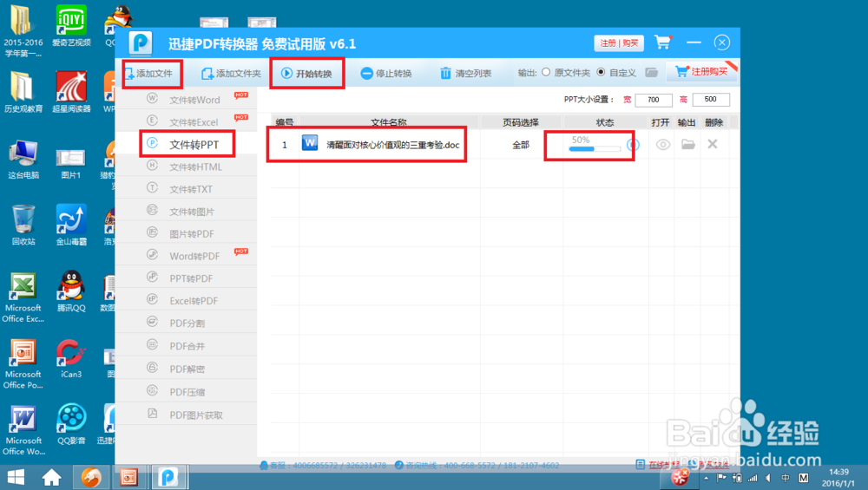The image size is (868, 490).
Task: Open the 金山毒霸 desktop icon
Action: pyautogui.click(x=71, y=225)
